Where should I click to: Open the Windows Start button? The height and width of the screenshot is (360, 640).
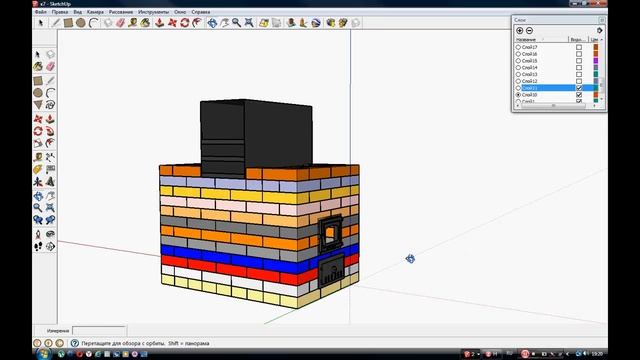(43, 354)
